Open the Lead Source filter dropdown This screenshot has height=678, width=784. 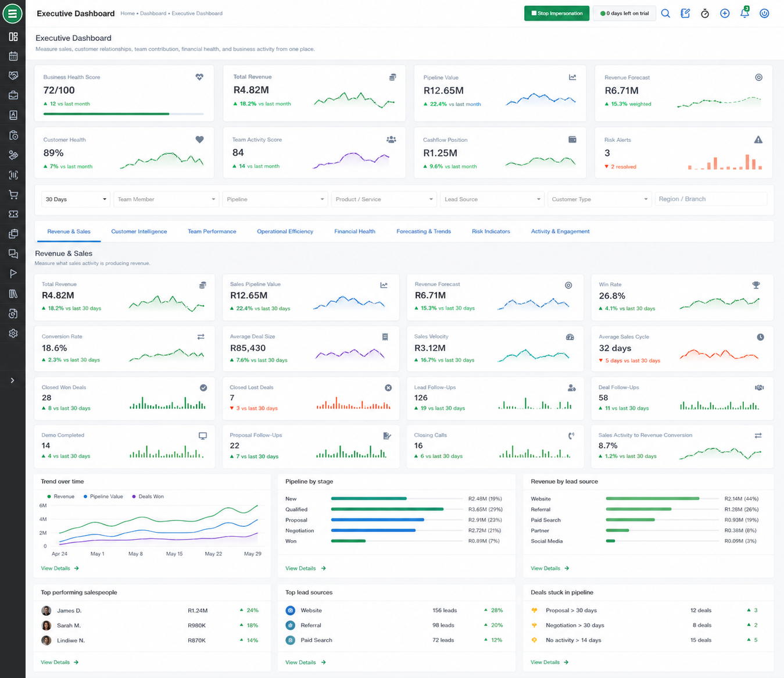tap(492, 199)
